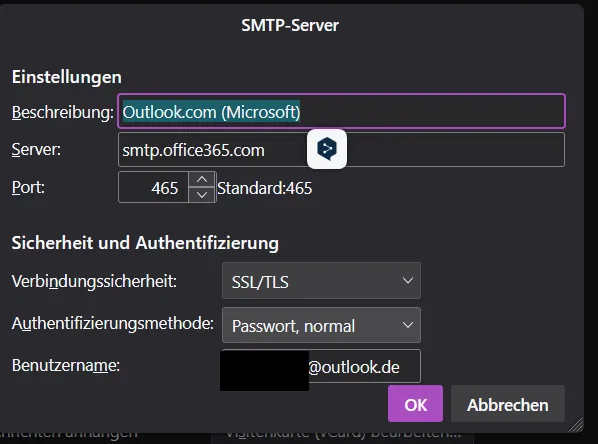The width and height of the screenshot is (598, 444).
Task: Select the Port number field showing 465
Action: [153, 187]
